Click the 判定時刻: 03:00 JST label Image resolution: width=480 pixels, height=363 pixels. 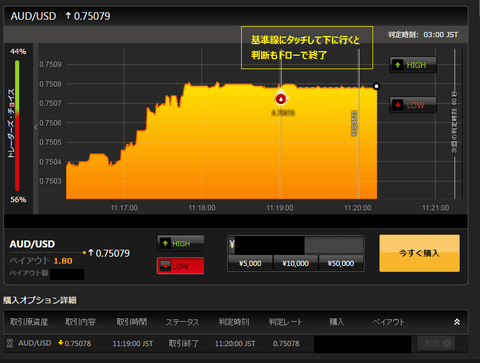(423, 35)
